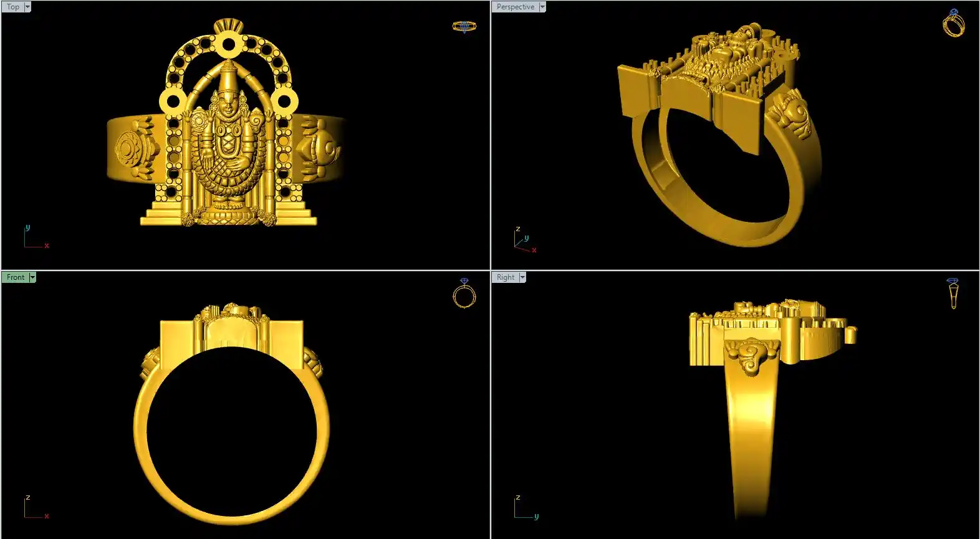The height and width of the screenshot is (539, 980).
Task: Select the Right viewport title label
Action: tap(506, 277)
